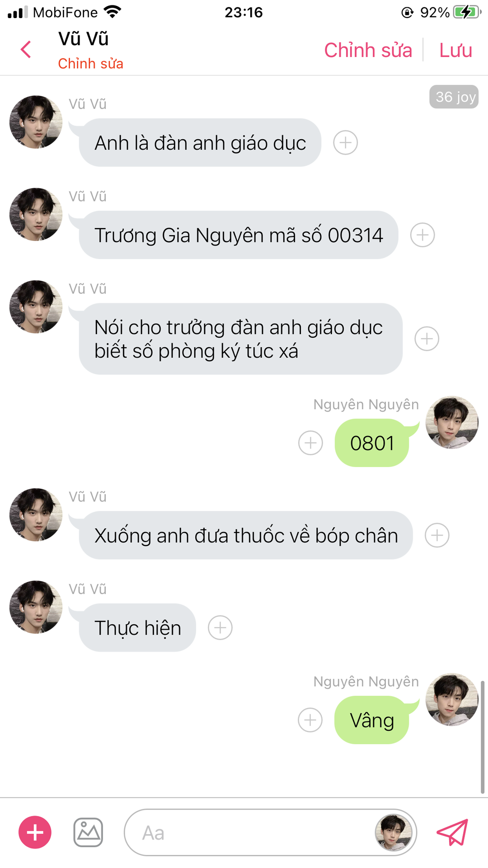Tap plus icon beside 'Thực hiện' message
This screenshot has height=868, width=488.
click(220, 628)
